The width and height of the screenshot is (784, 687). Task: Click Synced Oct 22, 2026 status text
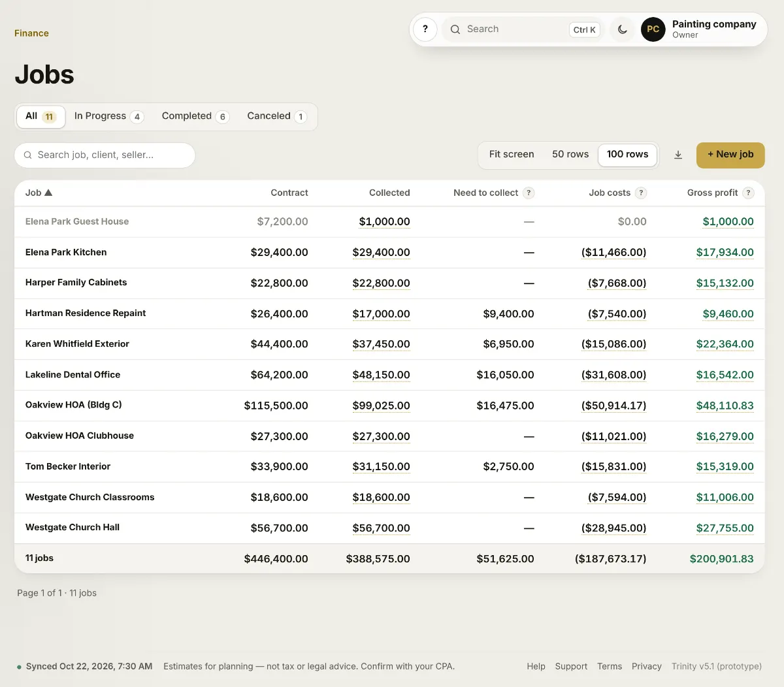[x=89, y=666]
